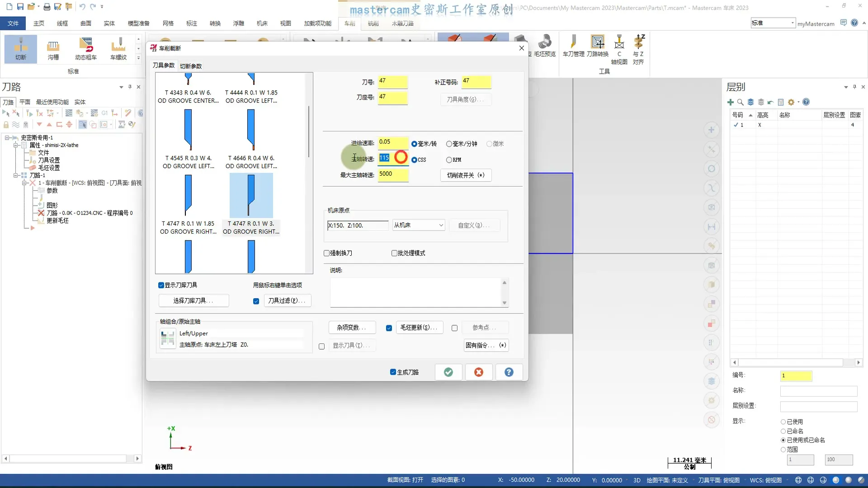This screenshot has height=488, width=868.
Task: Open the 视图 ribbon tab
Action: point(285,23)
